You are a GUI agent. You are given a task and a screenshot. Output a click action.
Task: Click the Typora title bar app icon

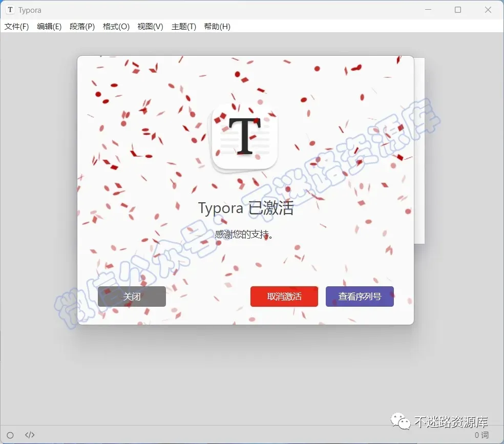[x=10, y=10]
